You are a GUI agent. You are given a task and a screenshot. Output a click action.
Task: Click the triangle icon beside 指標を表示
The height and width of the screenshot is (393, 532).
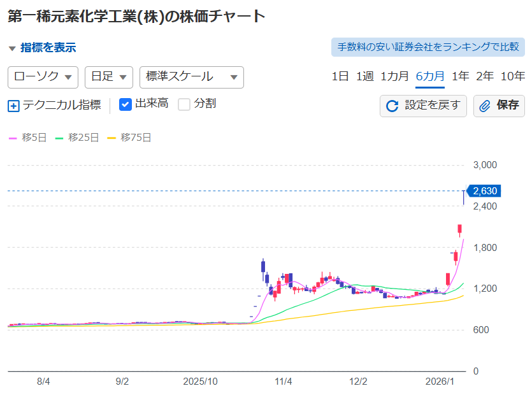12,48
